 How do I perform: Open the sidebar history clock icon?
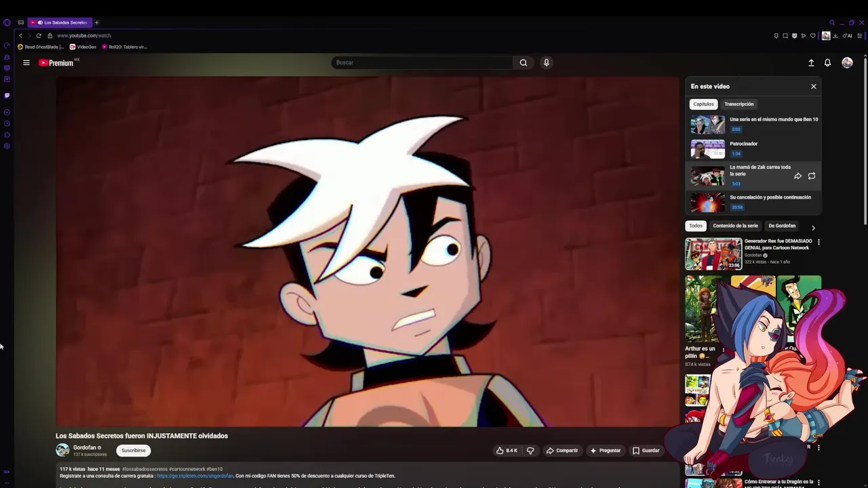click(7, 123)
